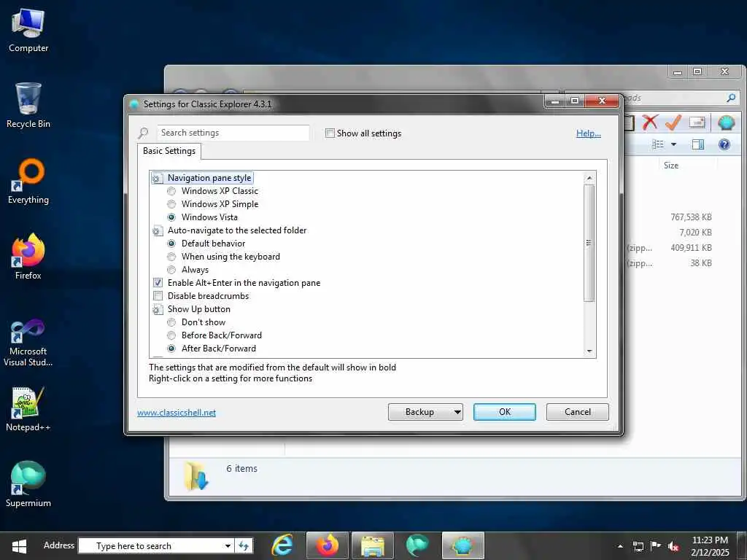Click the Cancel button
747x560 pixels.
(x=578, y=412)
